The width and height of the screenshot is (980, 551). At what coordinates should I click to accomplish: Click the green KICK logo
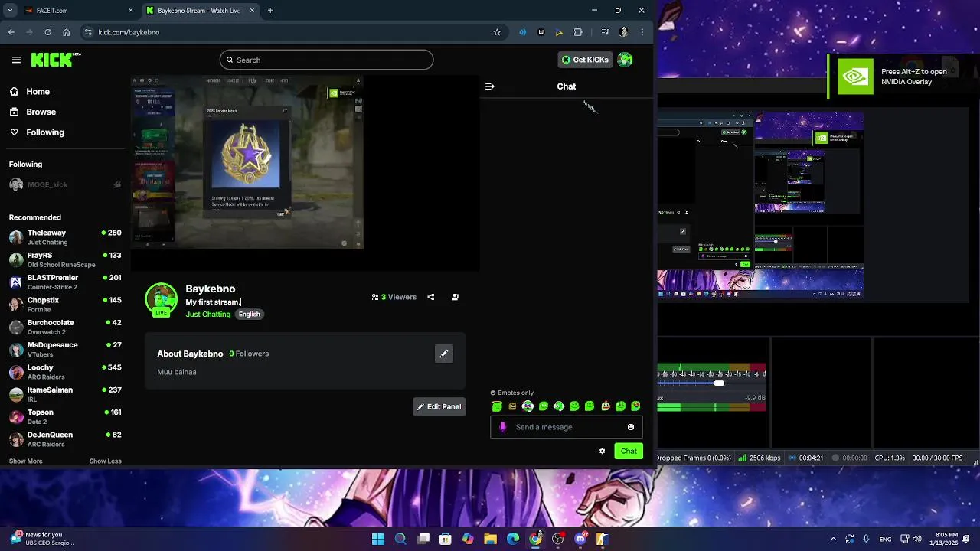54,60
